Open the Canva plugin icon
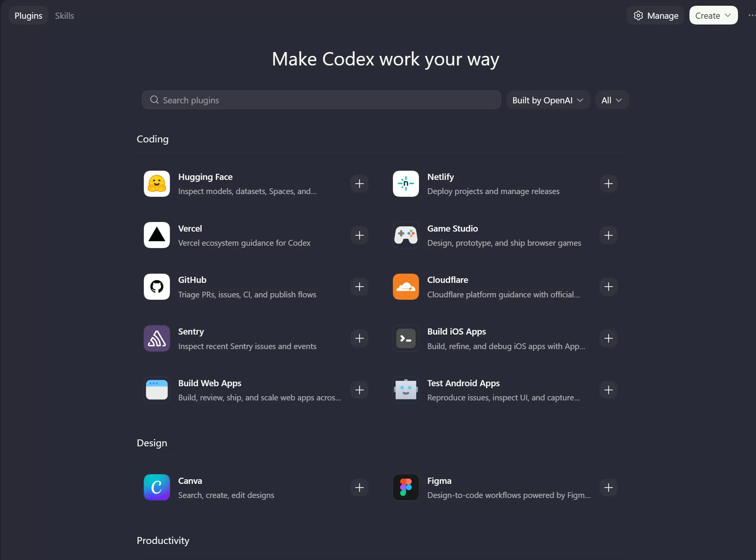This screenshot has height=560, width=756. (x=156, y=487)
